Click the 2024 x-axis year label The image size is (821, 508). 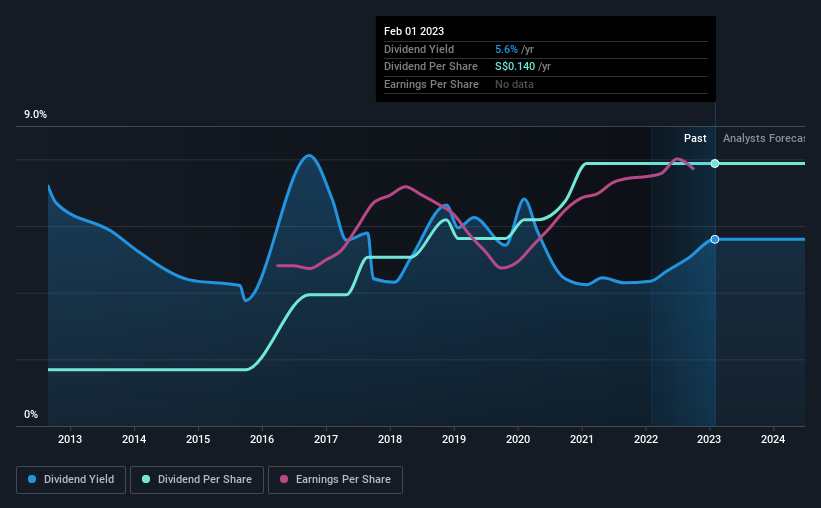pos(773,439)
